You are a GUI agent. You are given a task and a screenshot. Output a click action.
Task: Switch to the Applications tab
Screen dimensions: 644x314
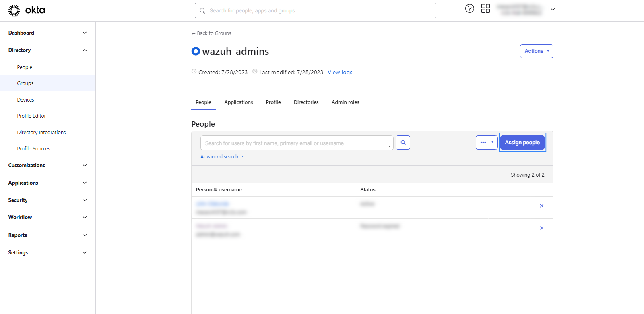pyautogui.click(x=238, y=102)
